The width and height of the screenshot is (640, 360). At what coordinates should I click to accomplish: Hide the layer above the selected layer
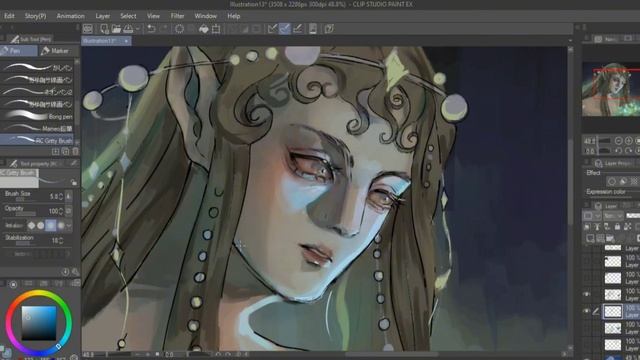[587, 294]
